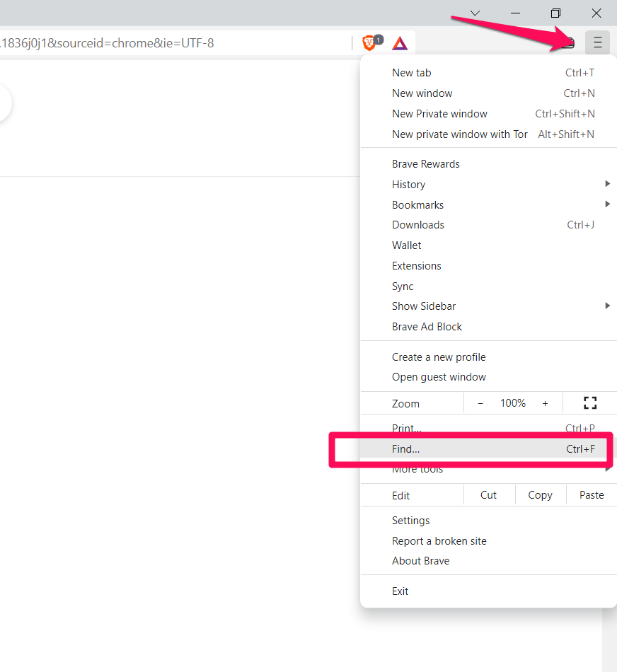Choose Sync in the menu
The height and width of the screenshot is (672, 617).
(489, 286)
